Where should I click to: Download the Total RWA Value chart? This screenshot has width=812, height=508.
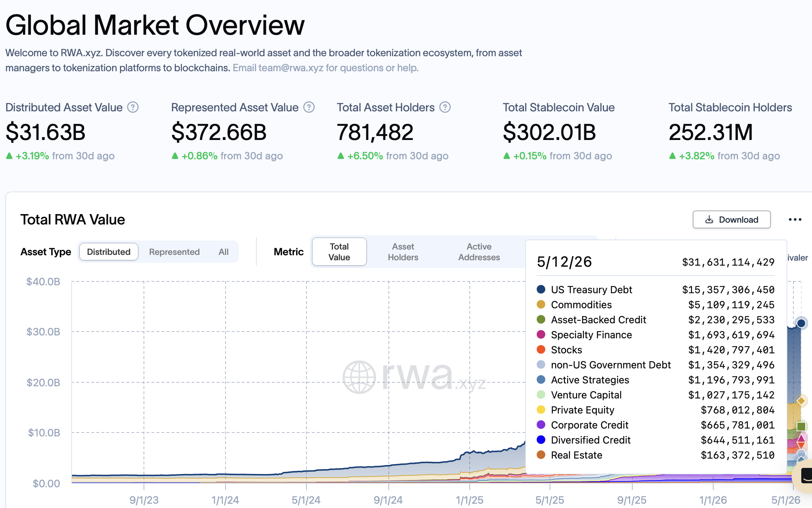(731, 219)
